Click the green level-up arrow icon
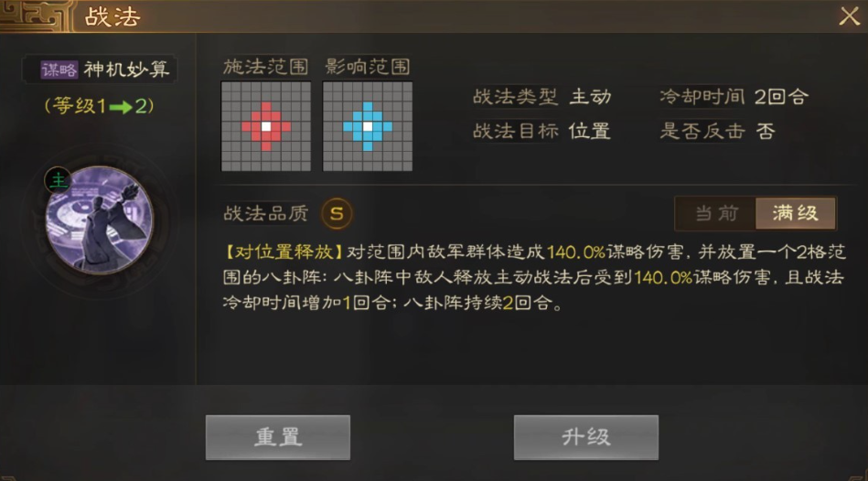The height and width of the screenshot is (481, 868). [121, 106]
